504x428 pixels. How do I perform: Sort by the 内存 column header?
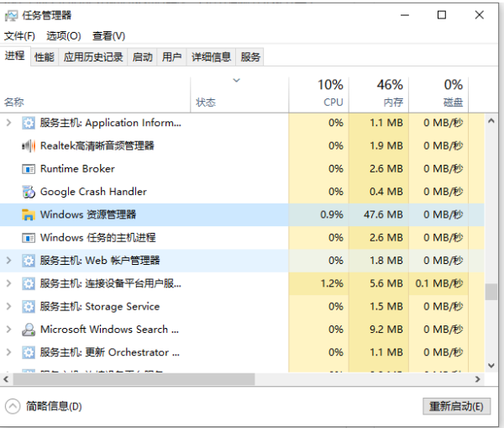point(379,95)
